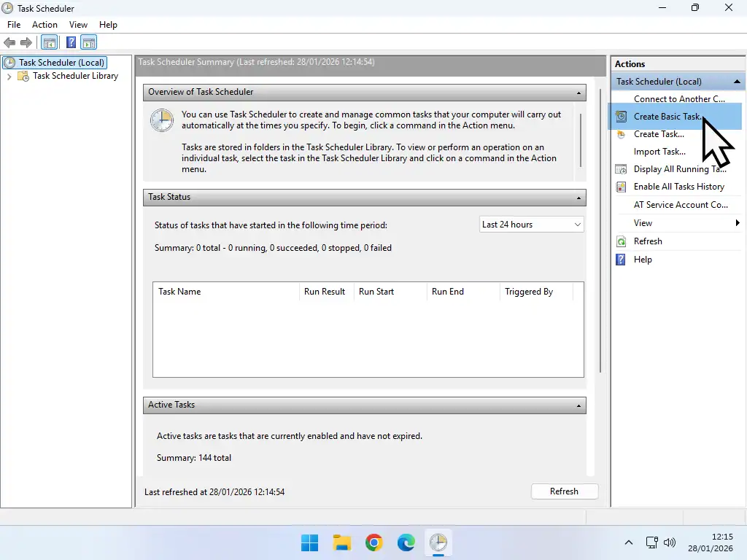This screenshot has height=560, width=747.
Task: Collapse the Task Status section
Action: tap(580, 198)
